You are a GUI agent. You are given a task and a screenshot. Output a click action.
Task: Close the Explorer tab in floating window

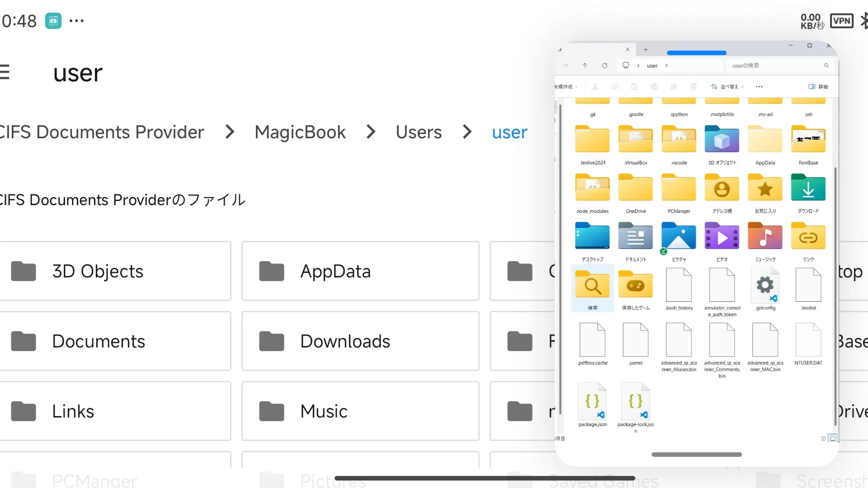click(627, 50)
